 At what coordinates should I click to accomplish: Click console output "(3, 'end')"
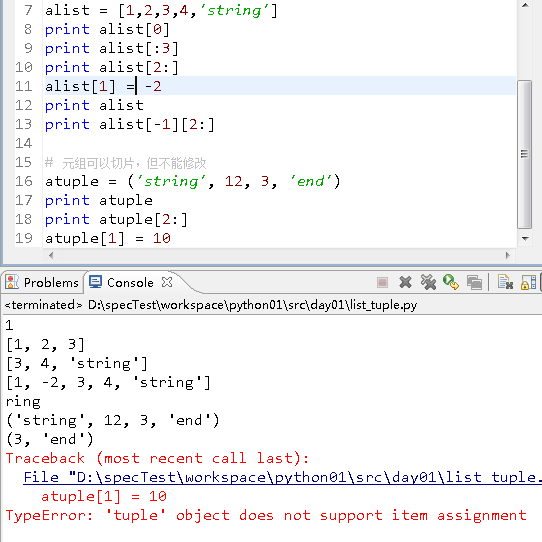[x=50, y=440]
